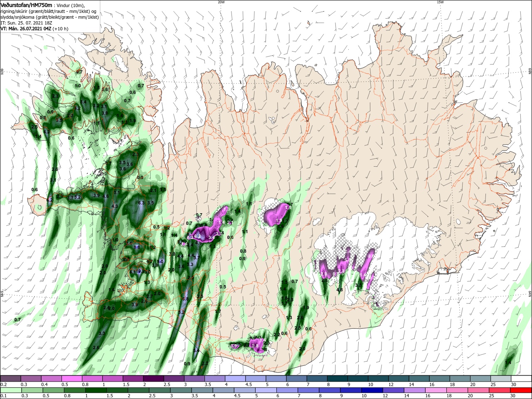532x399 pixels.
Task: Click the 3.8 value in the Westfjords
Action: pos(105,113)
